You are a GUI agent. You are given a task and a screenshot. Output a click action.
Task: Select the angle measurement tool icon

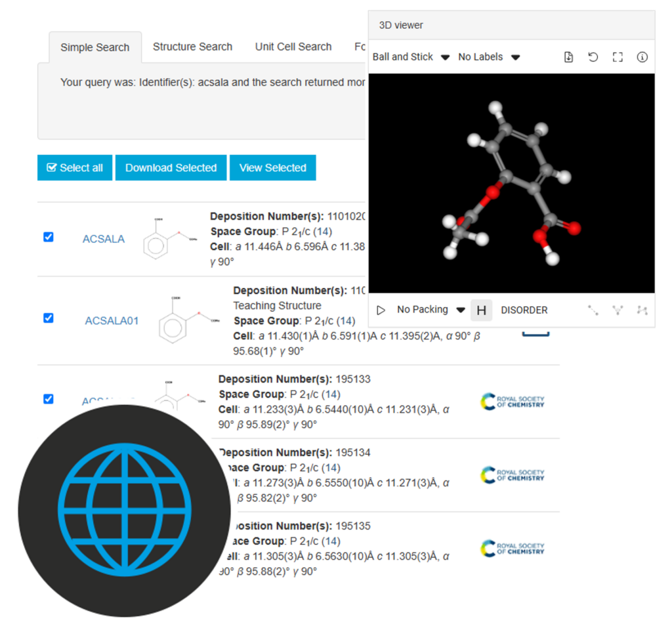pos(617,310)
